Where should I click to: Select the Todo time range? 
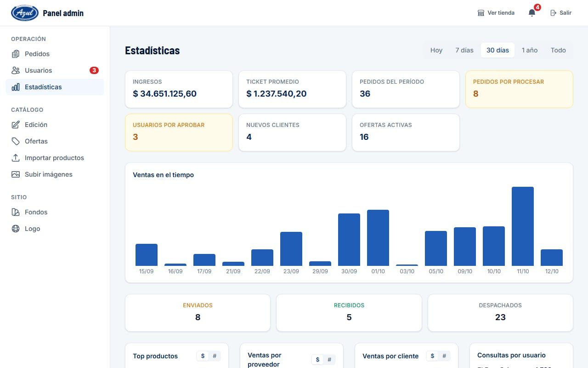pyautogui.click(x=558, y=50)
